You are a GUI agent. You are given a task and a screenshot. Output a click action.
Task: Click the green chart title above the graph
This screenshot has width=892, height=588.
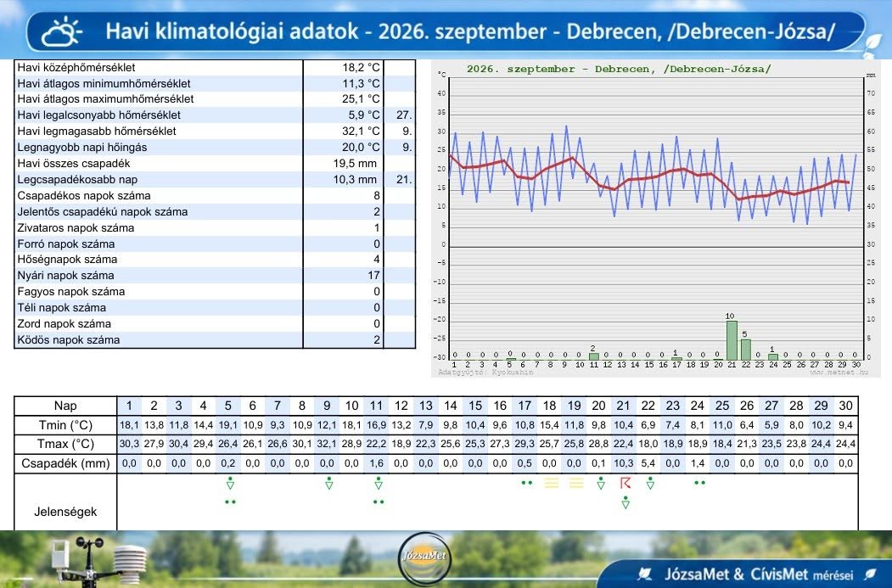619,69
